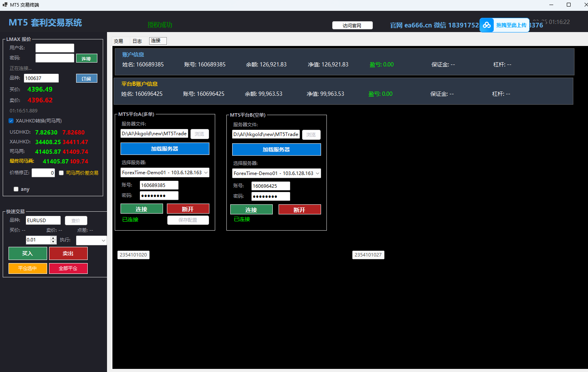Maximize the MT5 交易终端 window
Viewport: 588px width, 372px height.
click(569, 5)
